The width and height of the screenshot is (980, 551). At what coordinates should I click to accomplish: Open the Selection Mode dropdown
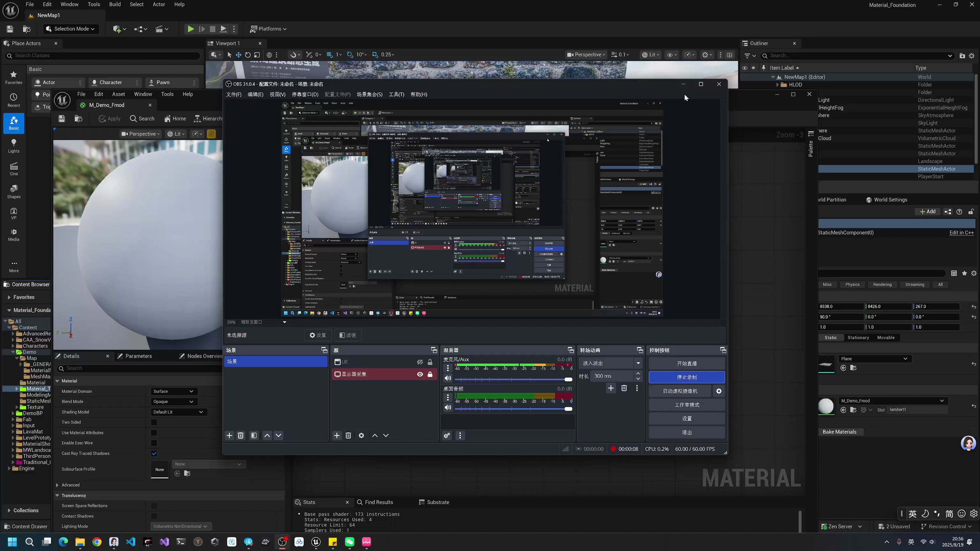click(x=71, y=29)
